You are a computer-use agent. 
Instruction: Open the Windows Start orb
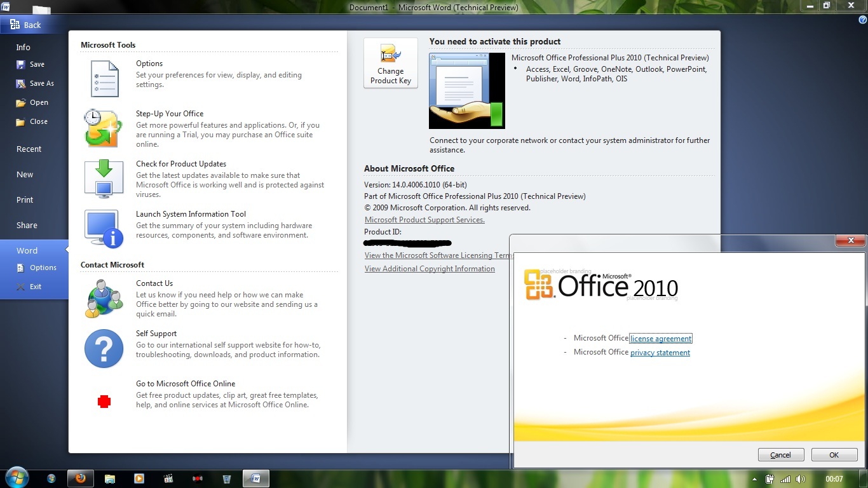[17, 477]
